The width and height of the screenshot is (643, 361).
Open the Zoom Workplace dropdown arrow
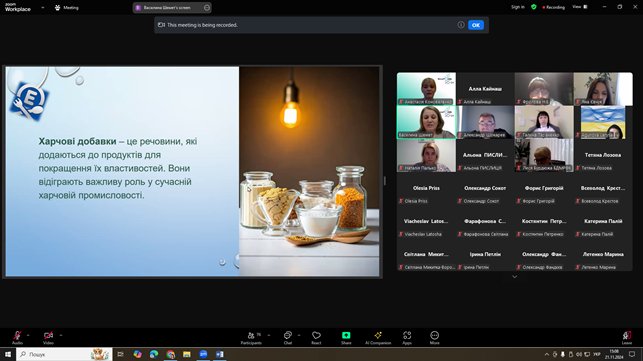[43, 7]
